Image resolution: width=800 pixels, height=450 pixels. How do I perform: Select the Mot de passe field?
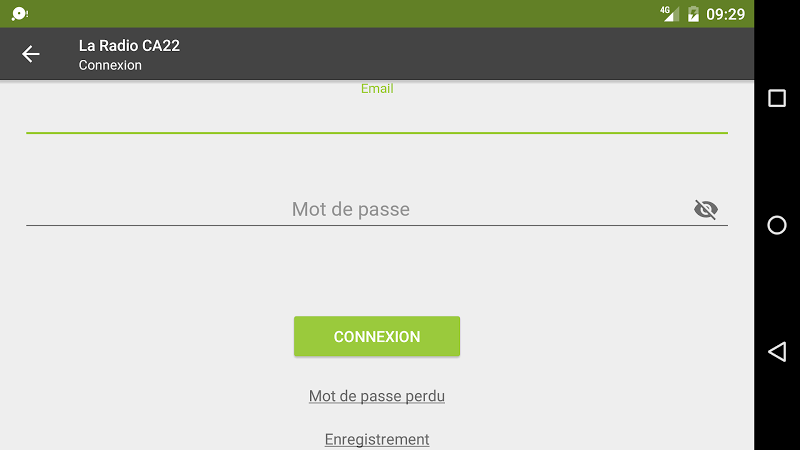377,209
